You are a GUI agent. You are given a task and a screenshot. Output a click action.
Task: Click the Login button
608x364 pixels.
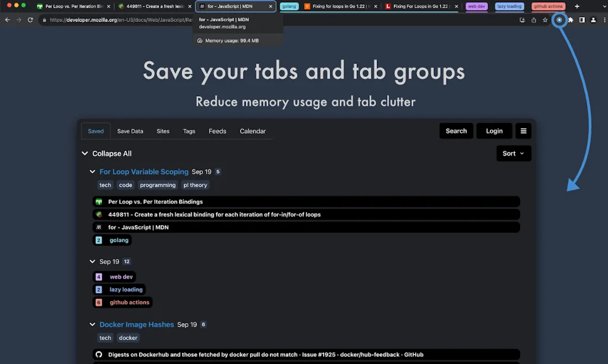(494, 131)
